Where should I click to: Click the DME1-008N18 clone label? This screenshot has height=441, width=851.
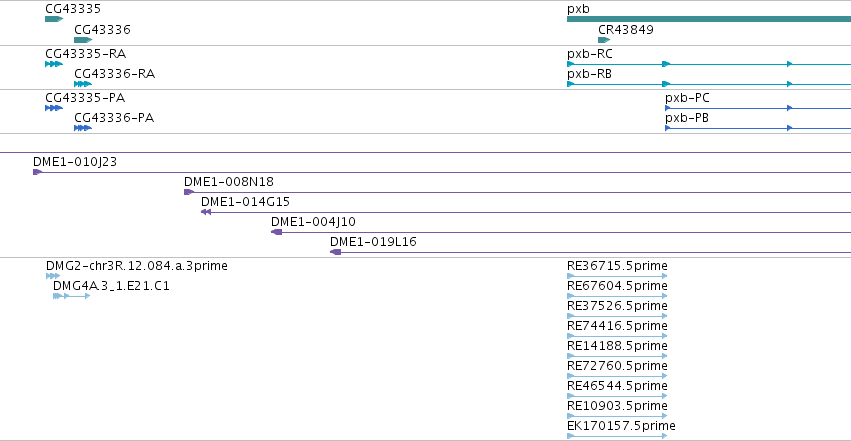click(x=228, y=182)
